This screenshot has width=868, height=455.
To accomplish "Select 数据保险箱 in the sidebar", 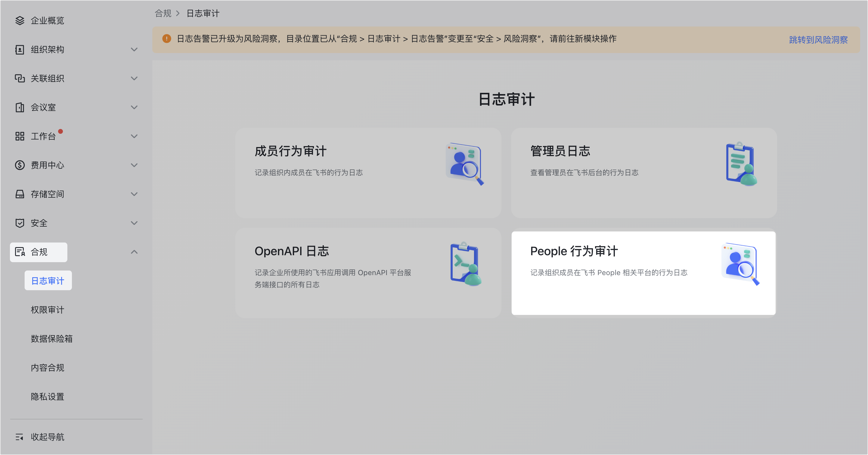I will 51,339.
